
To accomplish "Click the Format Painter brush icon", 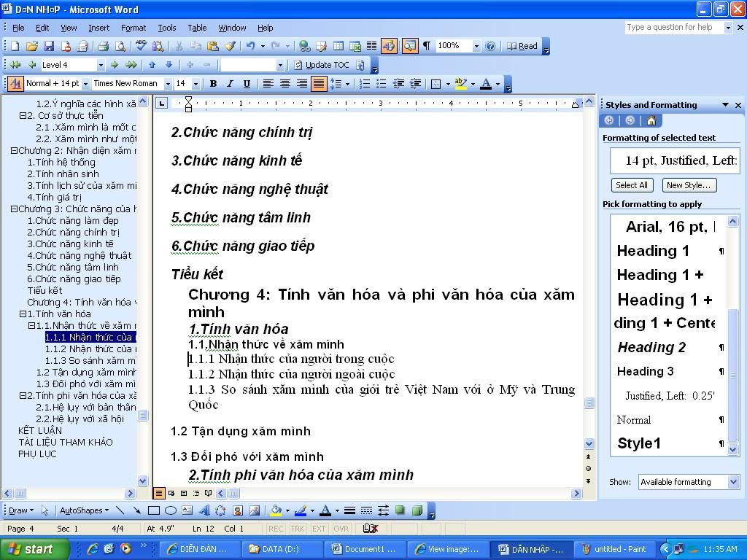I will [230, 46].
